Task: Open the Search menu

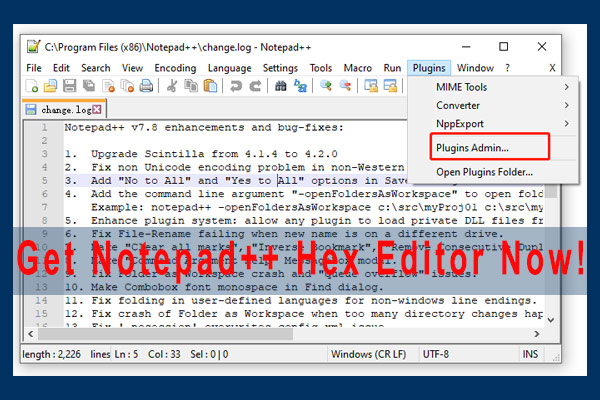Action: tap(96, 68)
